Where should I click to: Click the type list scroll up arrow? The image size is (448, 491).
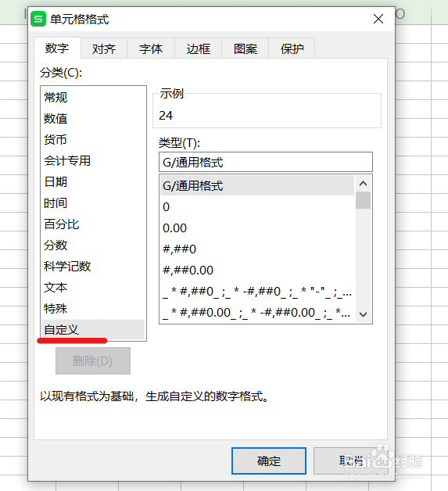363,184
